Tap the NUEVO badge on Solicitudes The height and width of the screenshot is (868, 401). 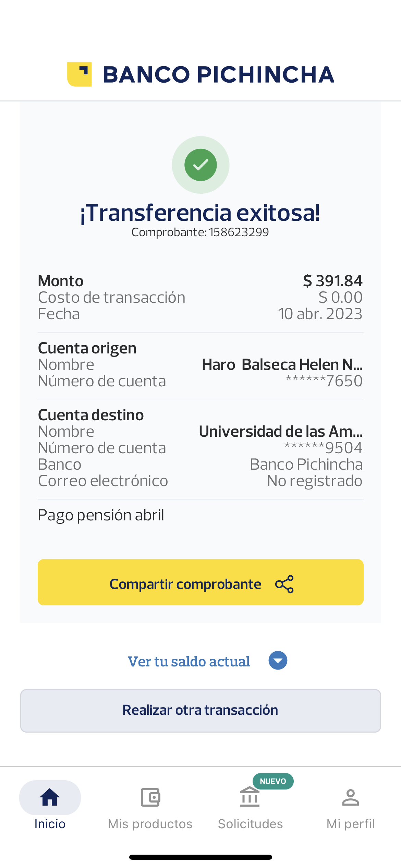[x=273, y=781]
